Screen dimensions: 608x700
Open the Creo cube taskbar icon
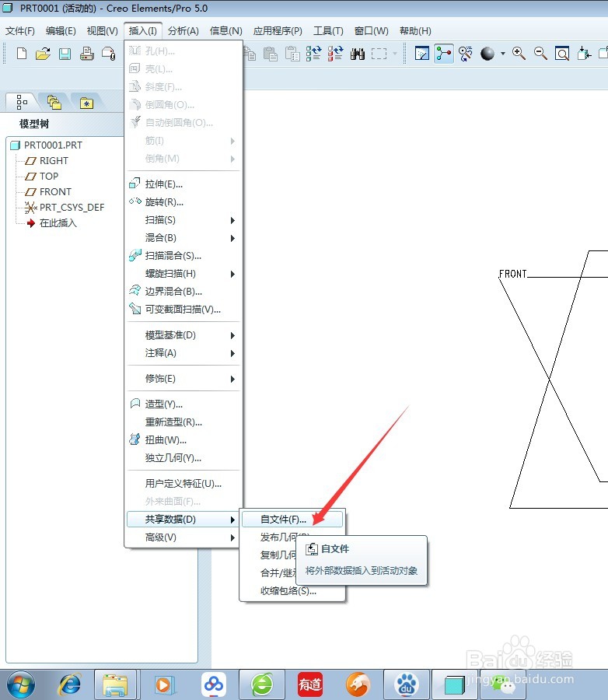[x=454, y=685]
